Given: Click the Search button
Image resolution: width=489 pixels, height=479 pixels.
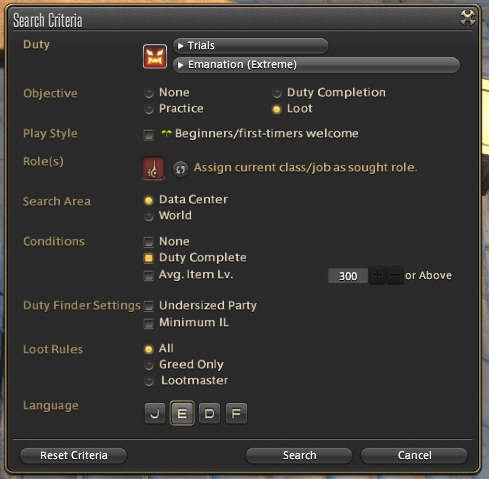Looking at the screenshot, I should point(299,456).
